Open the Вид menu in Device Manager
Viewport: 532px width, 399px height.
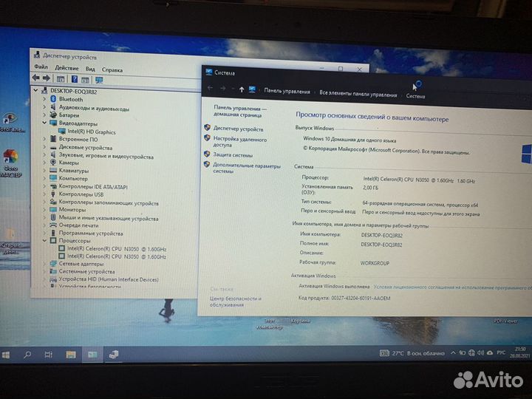90,69
